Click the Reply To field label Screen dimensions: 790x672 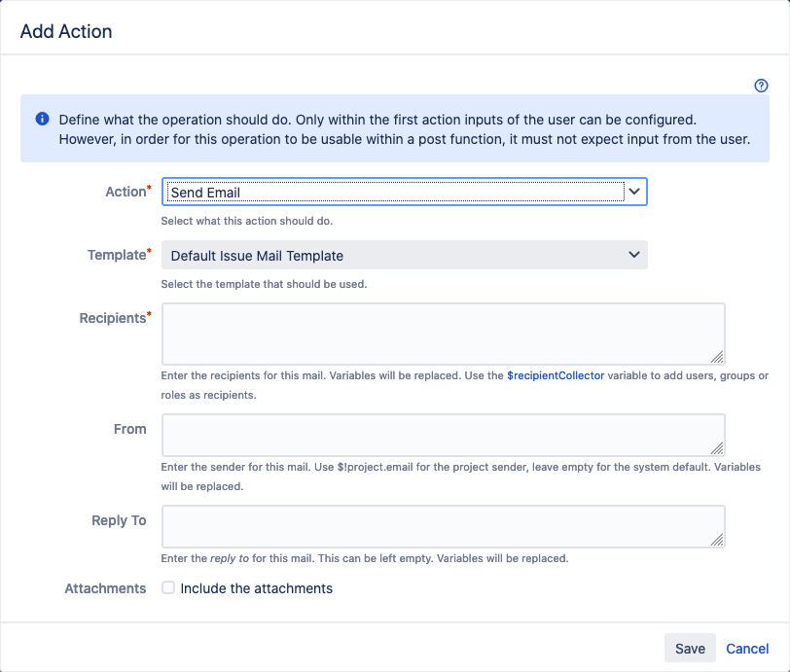(x=119, y=521)
